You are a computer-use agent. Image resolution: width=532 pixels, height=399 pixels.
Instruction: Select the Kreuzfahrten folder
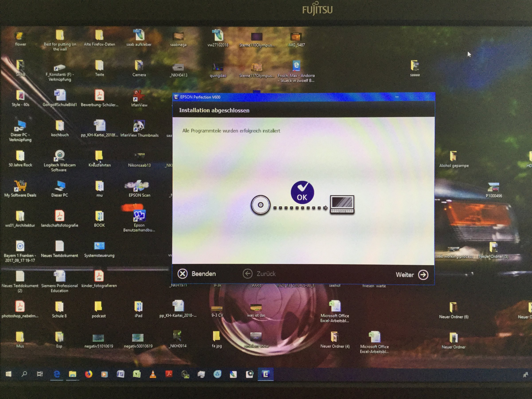tap(99, 159)
